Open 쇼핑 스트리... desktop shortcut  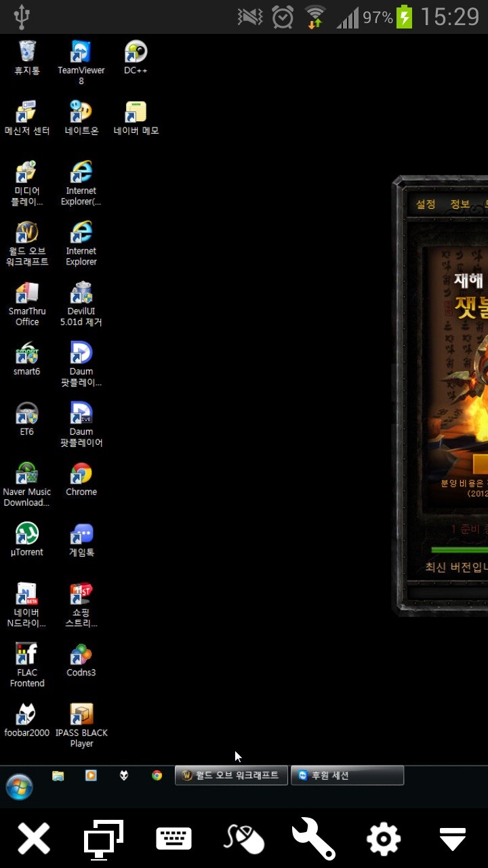tap(81, 605)
